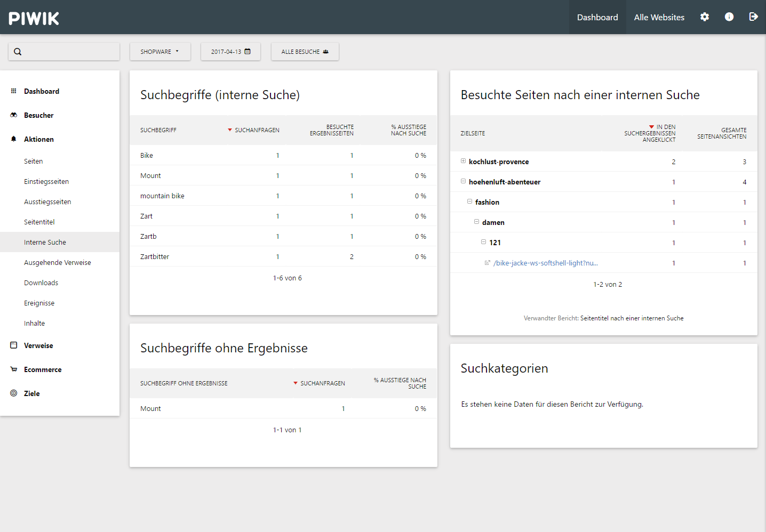Open the Ausgehende Verweise submenu item
Screen dimensions: 766x532
[x=58, y=262]
